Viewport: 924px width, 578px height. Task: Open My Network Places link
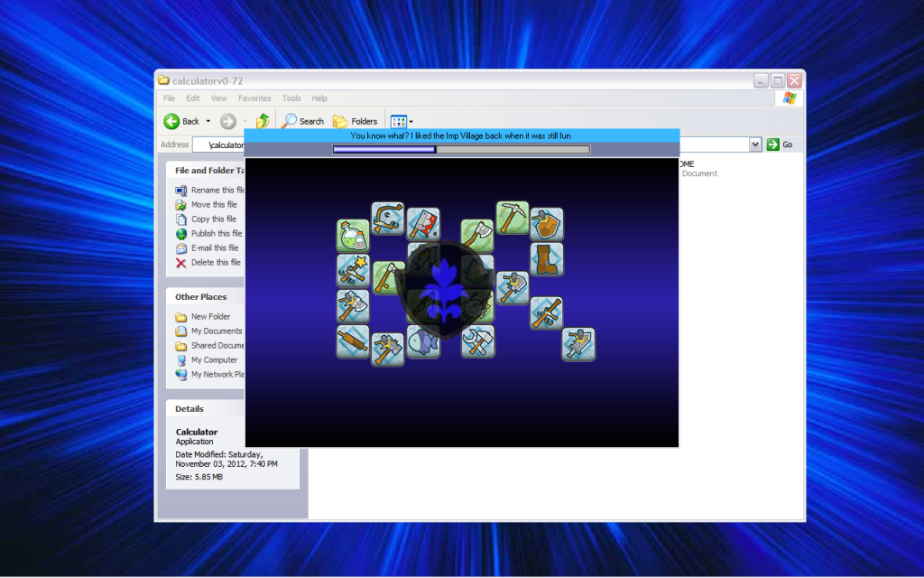tap(217, 375)
